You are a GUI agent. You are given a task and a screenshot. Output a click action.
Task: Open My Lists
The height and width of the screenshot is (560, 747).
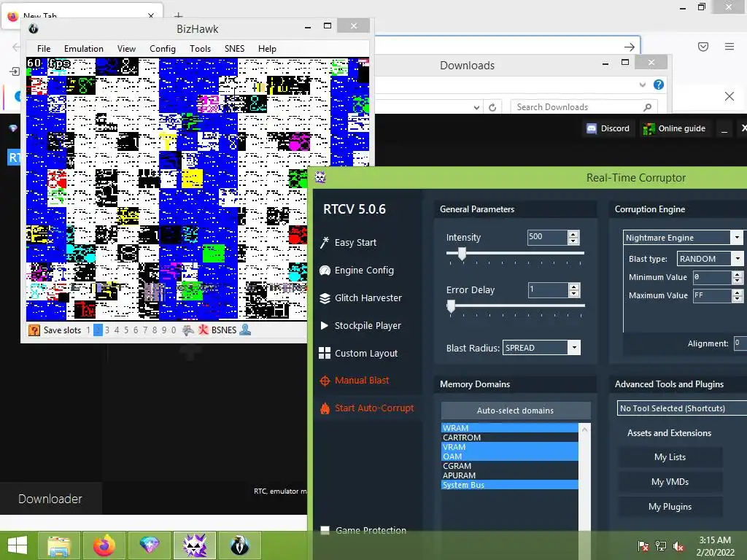tap(670, 456)
